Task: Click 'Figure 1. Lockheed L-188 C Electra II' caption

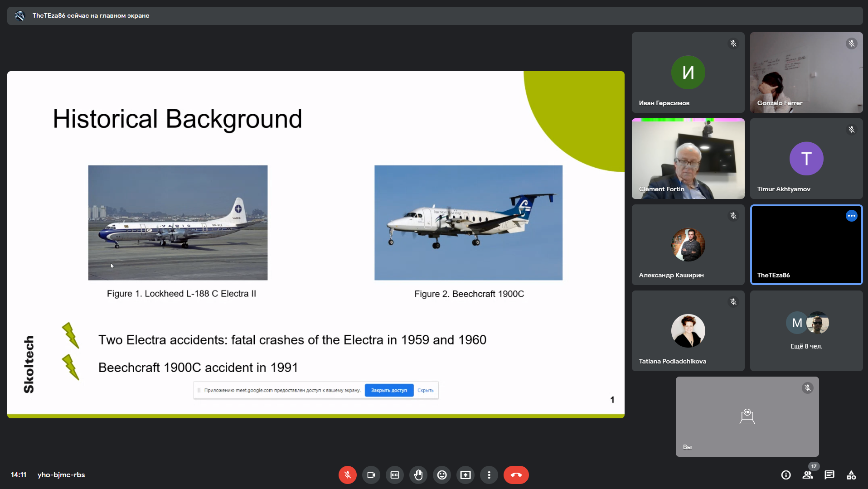Action: (181, 294)
